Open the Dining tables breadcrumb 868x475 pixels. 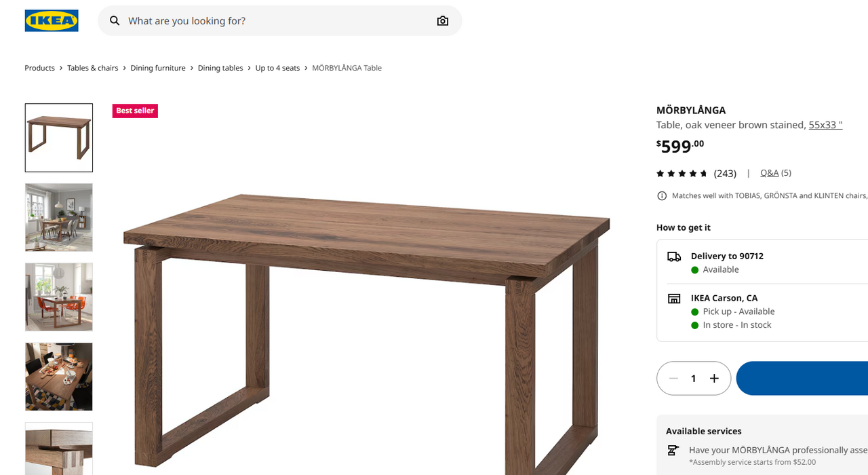(220, 68)
